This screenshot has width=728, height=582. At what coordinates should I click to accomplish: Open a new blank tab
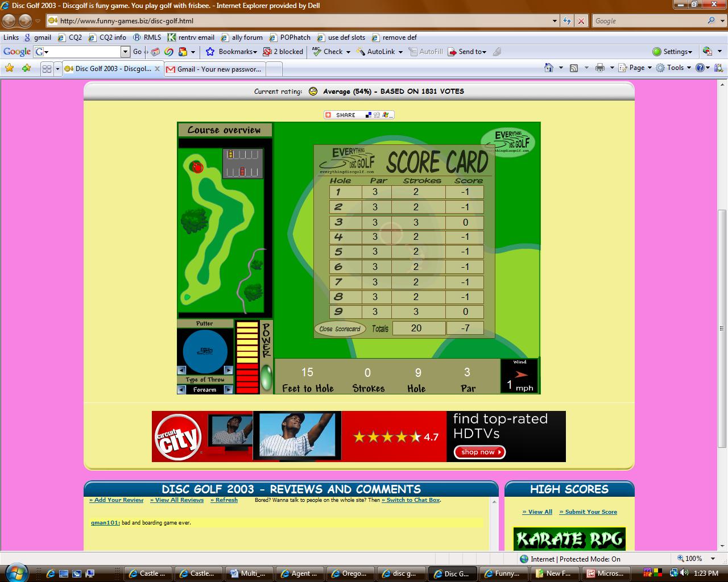tap(274, 69)
